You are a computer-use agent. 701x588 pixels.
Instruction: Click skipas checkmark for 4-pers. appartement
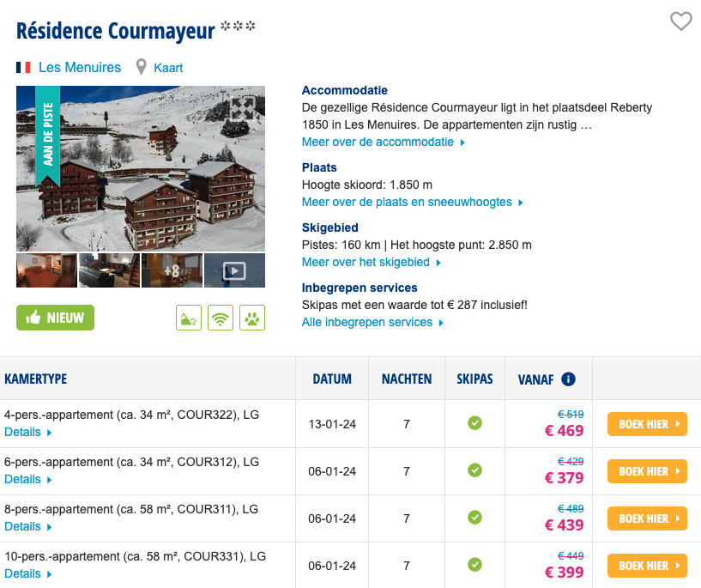(x=474, y=423)
